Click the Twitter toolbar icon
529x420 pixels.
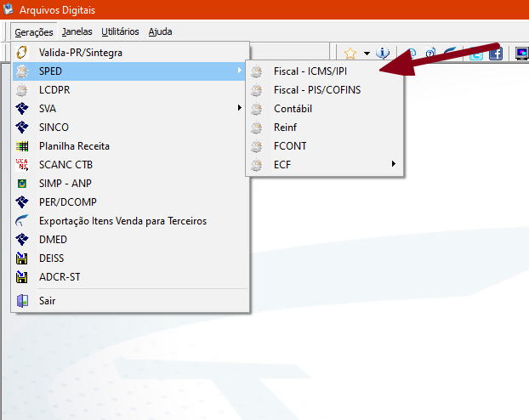coord(476,54)
